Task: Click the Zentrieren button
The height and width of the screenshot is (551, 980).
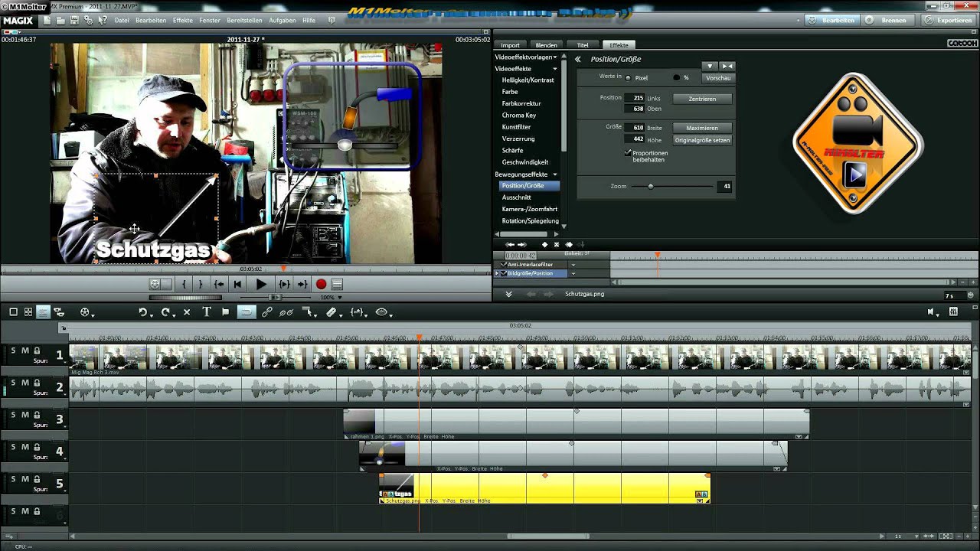Action: [702, 99]
